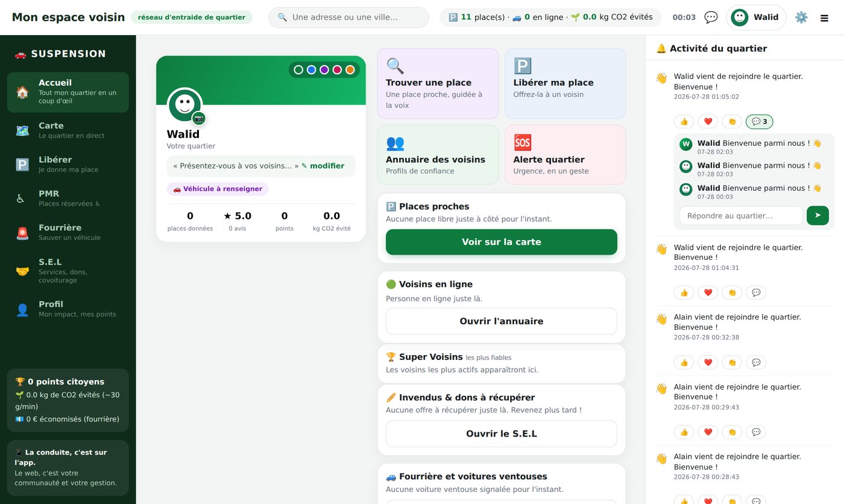Click the Voir sur la carte button

pos(502,242)
